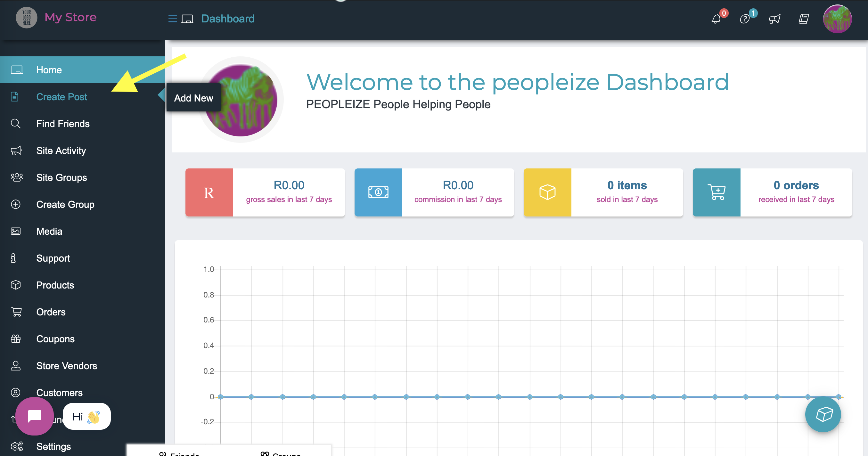Click the commission money icon tile

pos(378,192)
